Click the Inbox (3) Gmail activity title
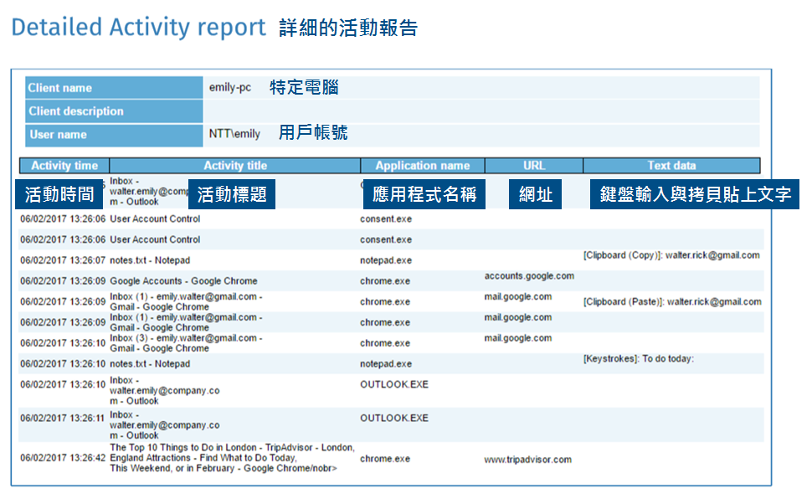 pos(185,343)
